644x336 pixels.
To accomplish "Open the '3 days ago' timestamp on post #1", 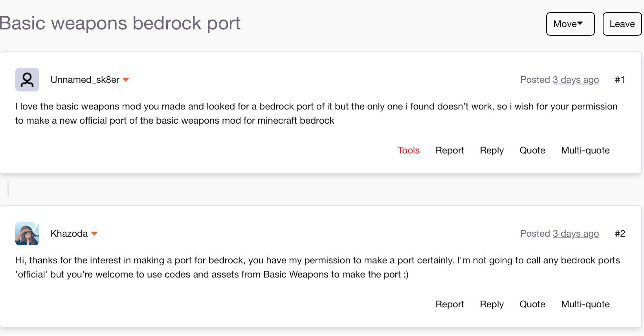I will pyautogui.click(x=576, y=80).
